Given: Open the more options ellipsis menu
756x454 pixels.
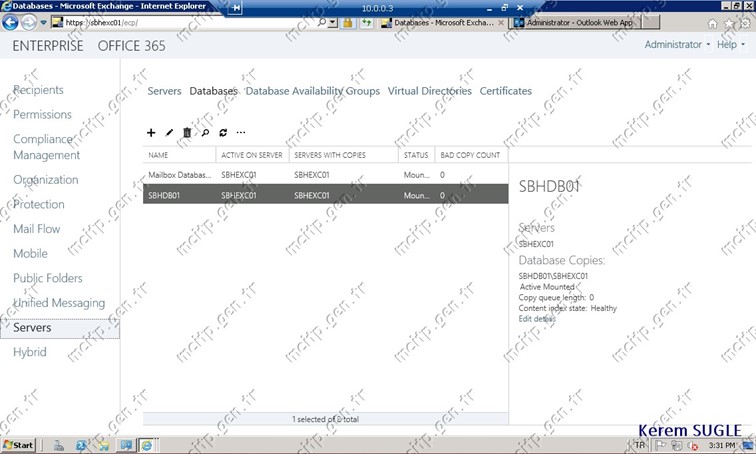Looking at the screenshot, I should (241, 133).
